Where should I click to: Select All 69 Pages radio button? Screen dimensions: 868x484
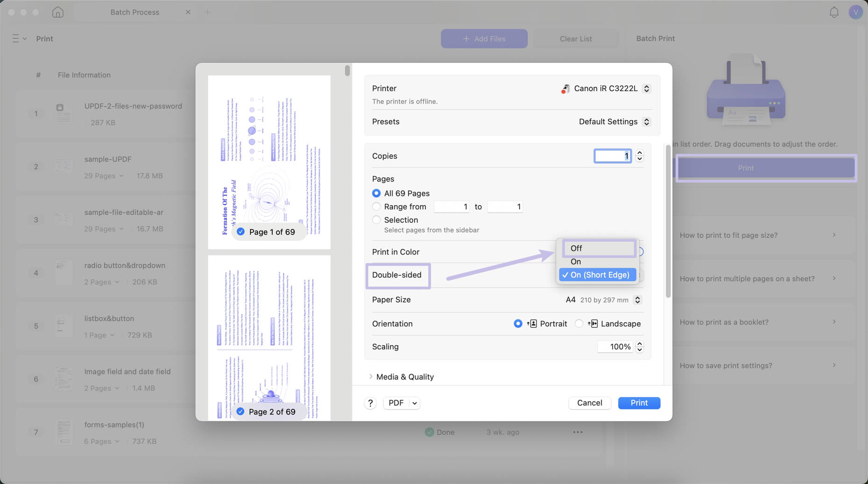click(376, 193)
